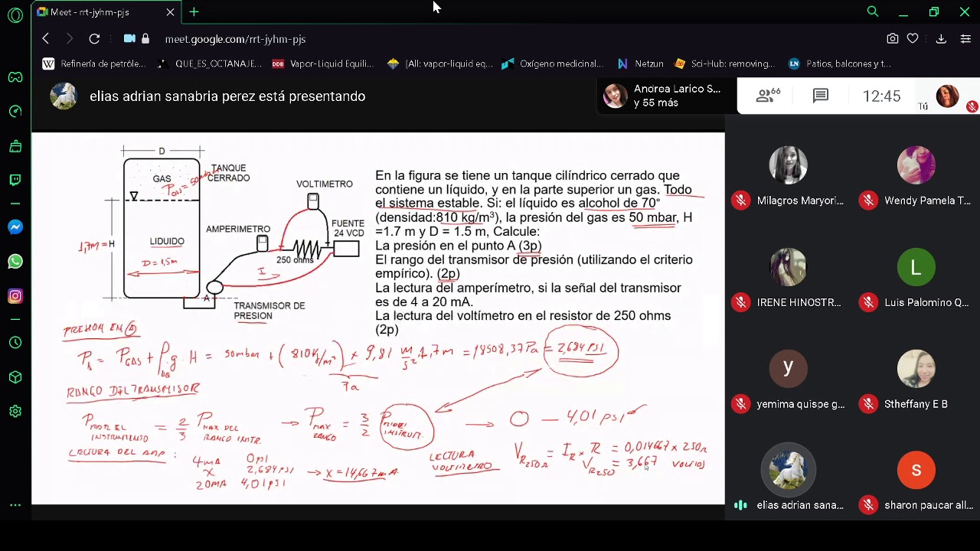Viewport: 980px width, 551px height.
Task: Open the Meet chat panel icon
Action: [x=821, y=96]
